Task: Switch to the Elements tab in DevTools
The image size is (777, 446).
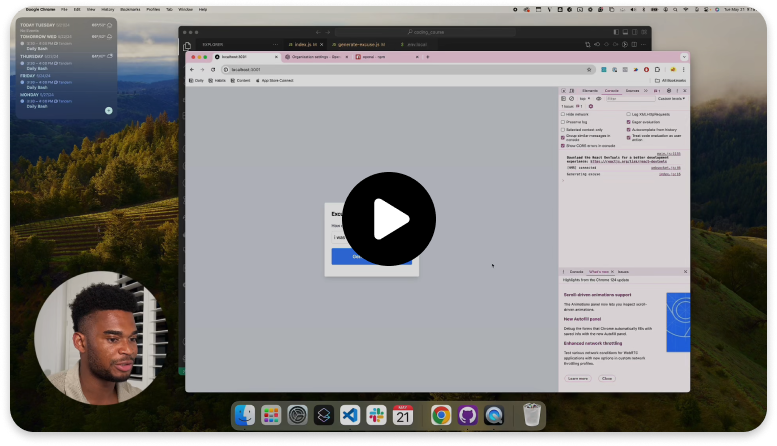Action: point(590,91)
